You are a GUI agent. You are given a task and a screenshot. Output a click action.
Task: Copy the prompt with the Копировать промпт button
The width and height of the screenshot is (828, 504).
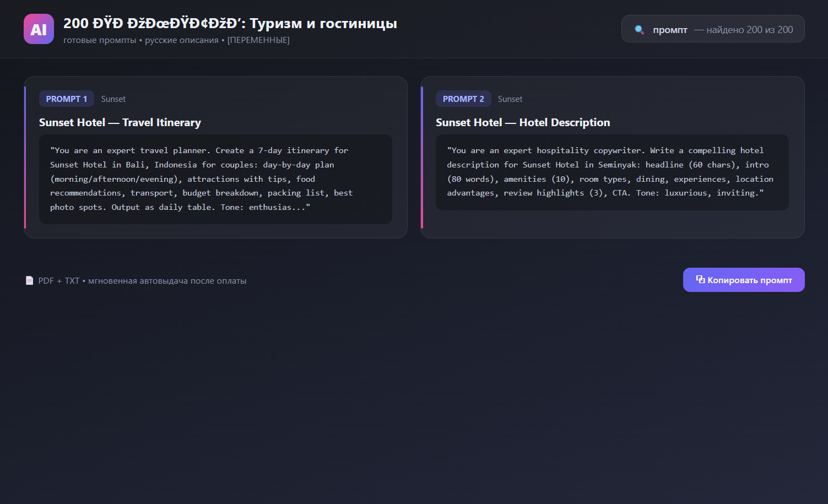[744, 280]
